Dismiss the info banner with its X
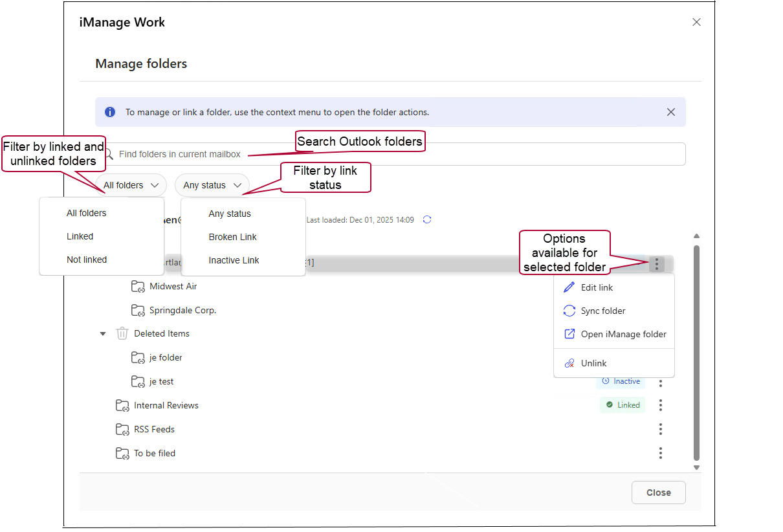Viewport: 783px width, 532px height. [x=671, y=112]
